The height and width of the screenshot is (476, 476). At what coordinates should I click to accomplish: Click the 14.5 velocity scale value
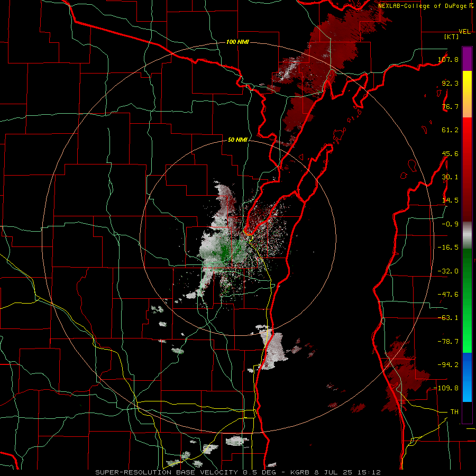(450, 200)
